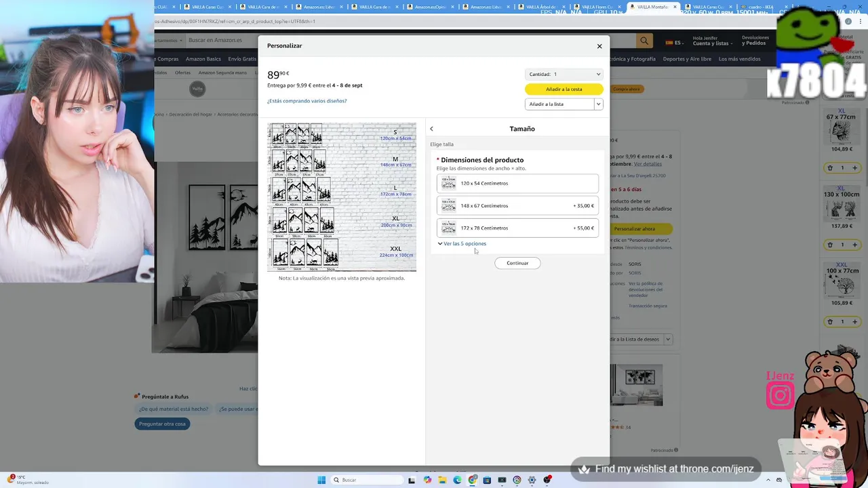Open the ES language selector
Viewport: 868px width, 488px height.
[x=674, y=42]
